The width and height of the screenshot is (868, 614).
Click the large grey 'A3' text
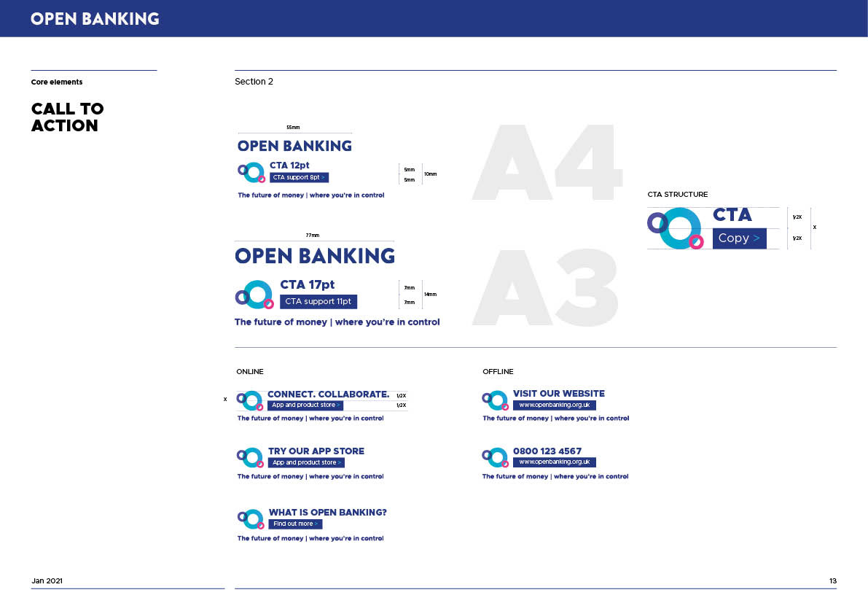point(545,287)
